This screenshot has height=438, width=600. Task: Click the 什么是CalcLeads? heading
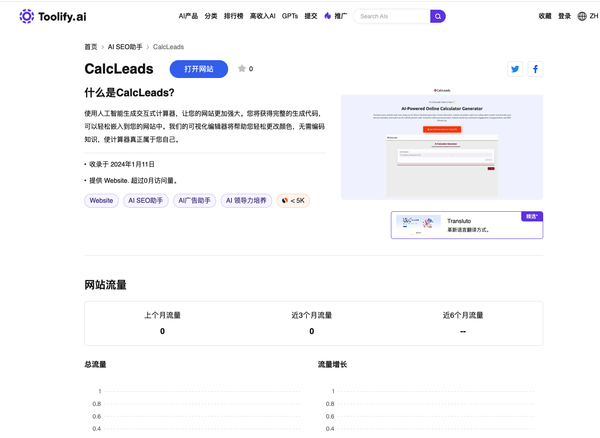pyautogui.click(x=129, y=93)
